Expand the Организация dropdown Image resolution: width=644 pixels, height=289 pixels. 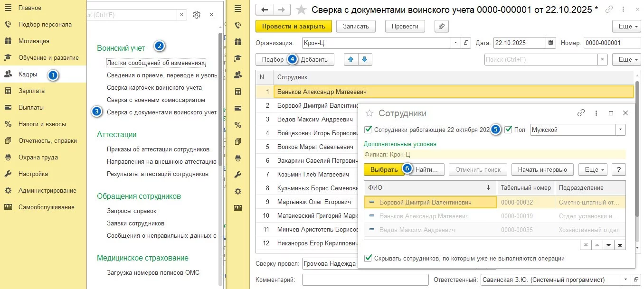(x=456, y=43)
